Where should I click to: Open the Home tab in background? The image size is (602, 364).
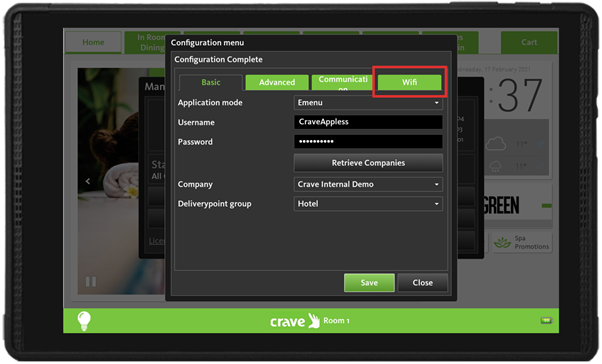93,42
